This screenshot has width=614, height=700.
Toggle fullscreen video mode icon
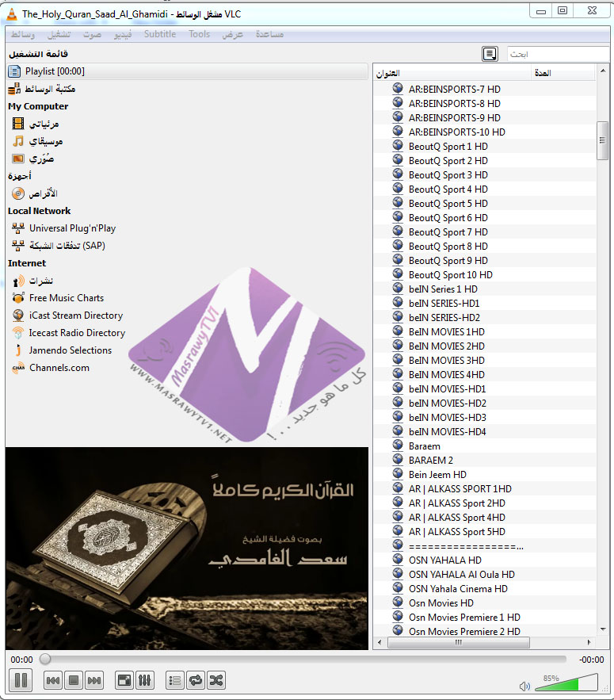pos(124,680)
